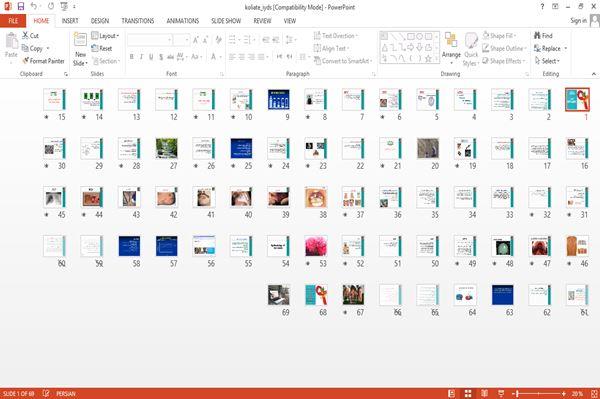The image size is (600, 399).
Task: Open the font name combo box
Action: pos(150,40)
